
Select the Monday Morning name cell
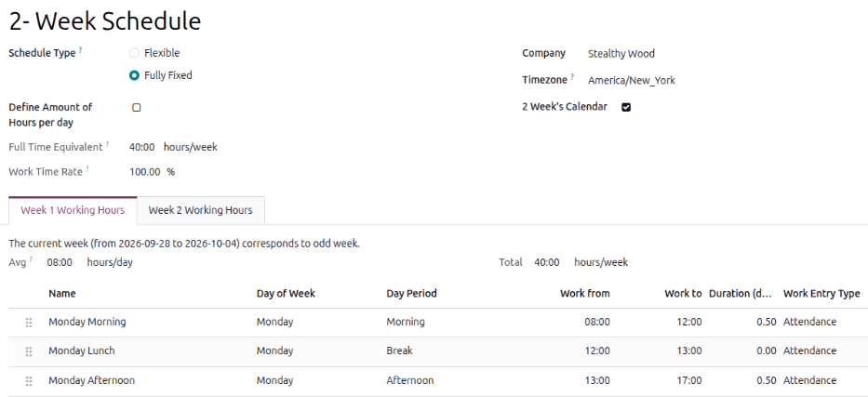click(x=87, y=322)
